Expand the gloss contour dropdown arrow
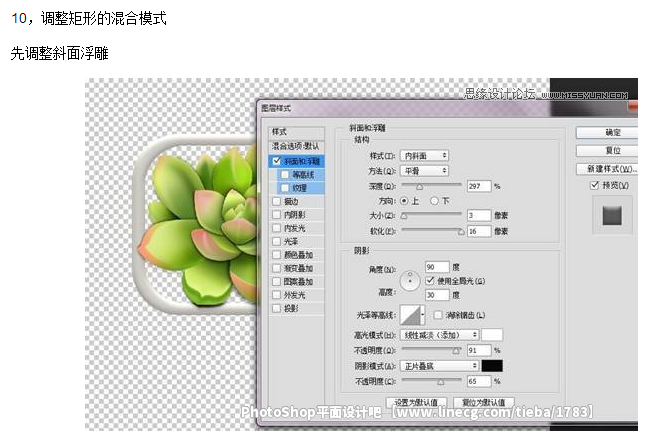The image size is (649, 431). pos(423,315)
